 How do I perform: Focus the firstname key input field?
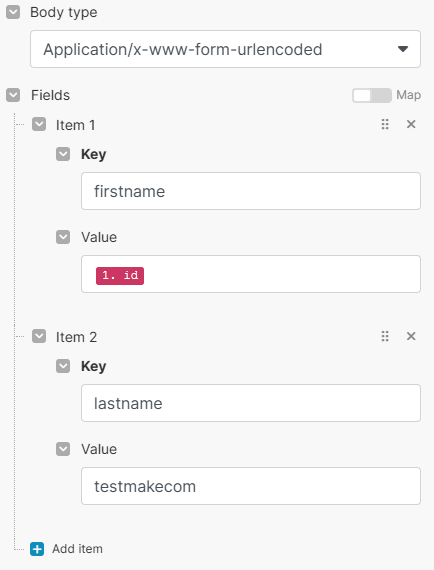tap(251, 191)
